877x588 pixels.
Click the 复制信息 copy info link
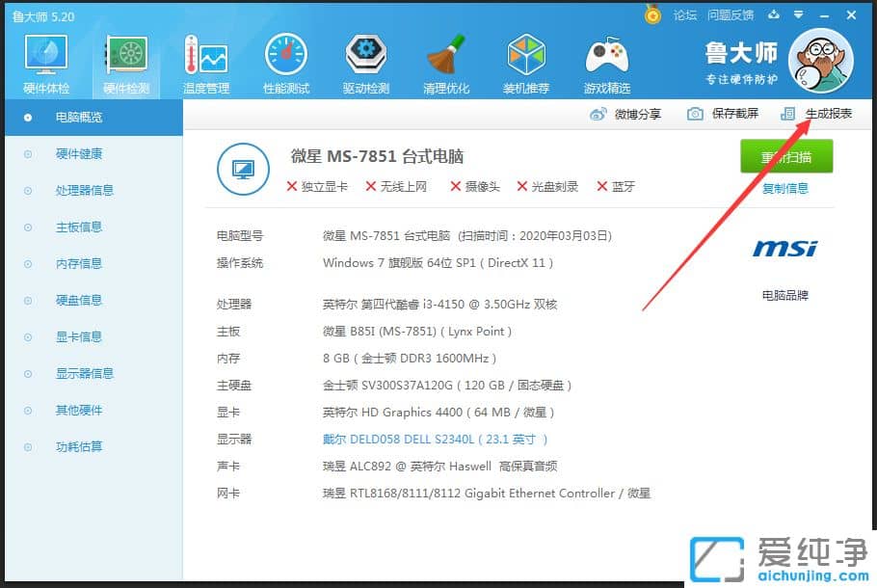coord(786,188)
